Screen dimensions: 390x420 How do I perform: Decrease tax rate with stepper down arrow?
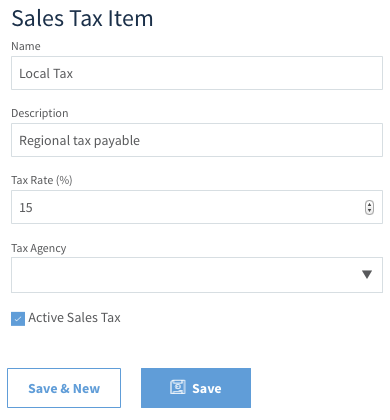369,211
